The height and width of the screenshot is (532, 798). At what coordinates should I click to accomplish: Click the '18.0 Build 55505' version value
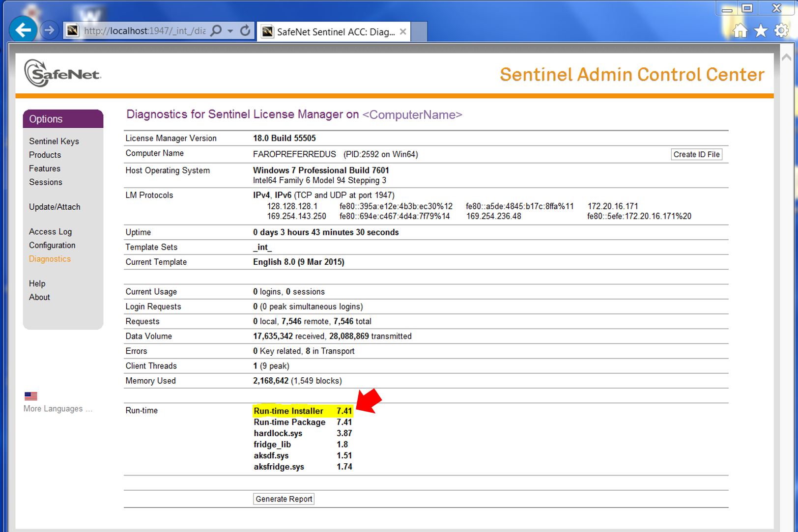coord(285,139)
